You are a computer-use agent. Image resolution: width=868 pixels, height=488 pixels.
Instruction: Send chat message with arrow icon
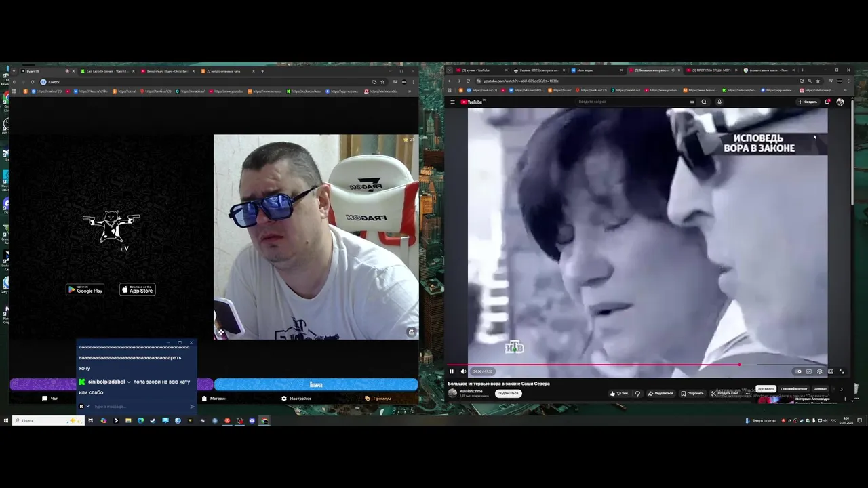pos(193,407)
